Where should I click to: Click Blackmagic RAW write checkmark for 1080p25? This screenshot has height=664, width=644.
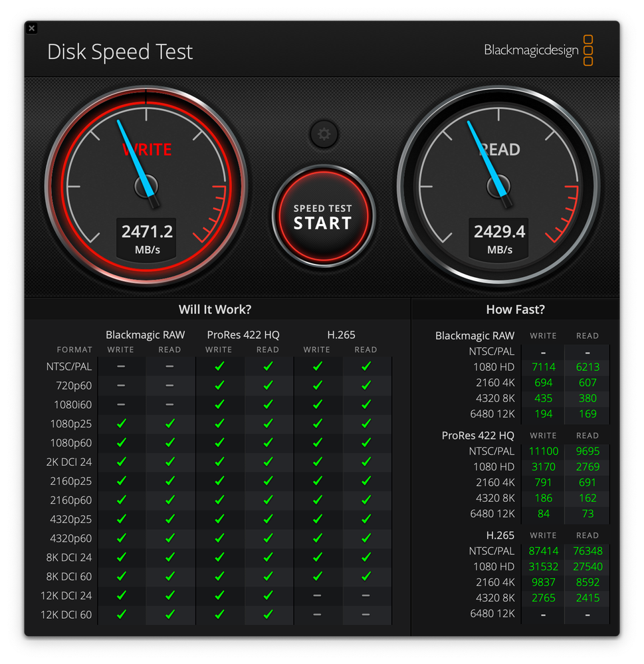(121, 423)
